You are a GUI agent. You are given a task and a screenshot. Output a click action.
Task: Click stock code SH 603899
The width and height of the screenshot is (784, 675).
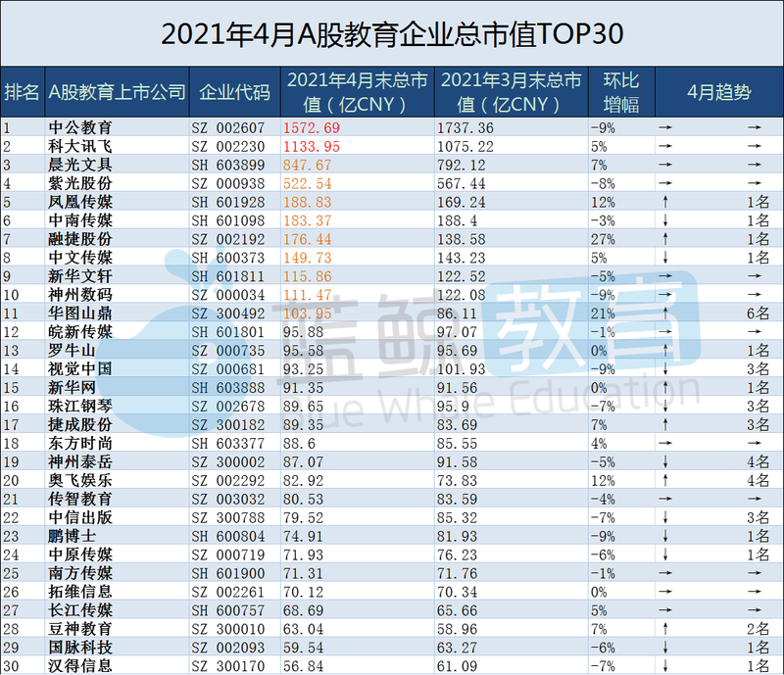tap(228, 165)
